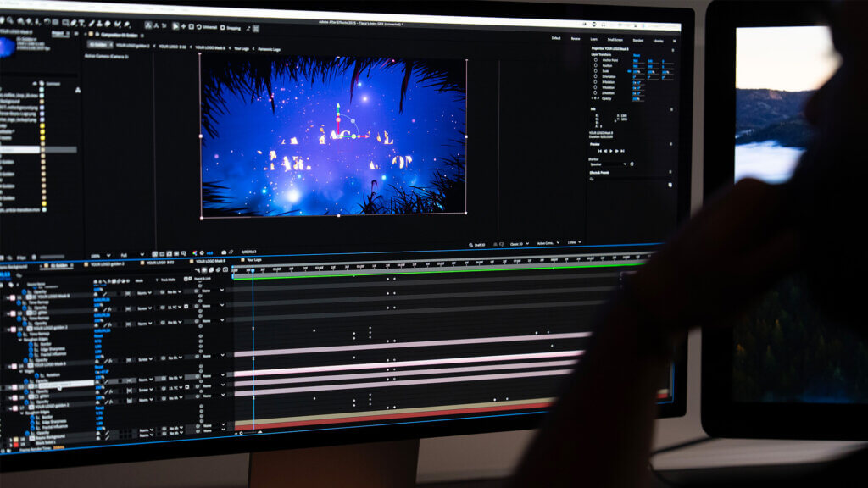Screen dimensions: 868x488
Task: Switch to the Small Screen workspace
Action: pyautogui.click(x=615, y=40)
